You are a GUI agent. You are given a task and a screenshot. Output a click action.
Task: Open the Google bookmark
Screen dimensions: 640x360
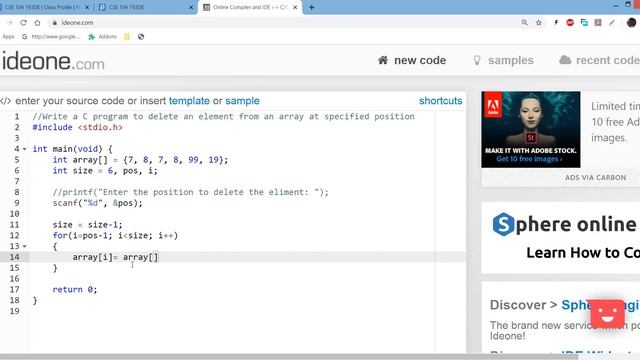(51, 37)
